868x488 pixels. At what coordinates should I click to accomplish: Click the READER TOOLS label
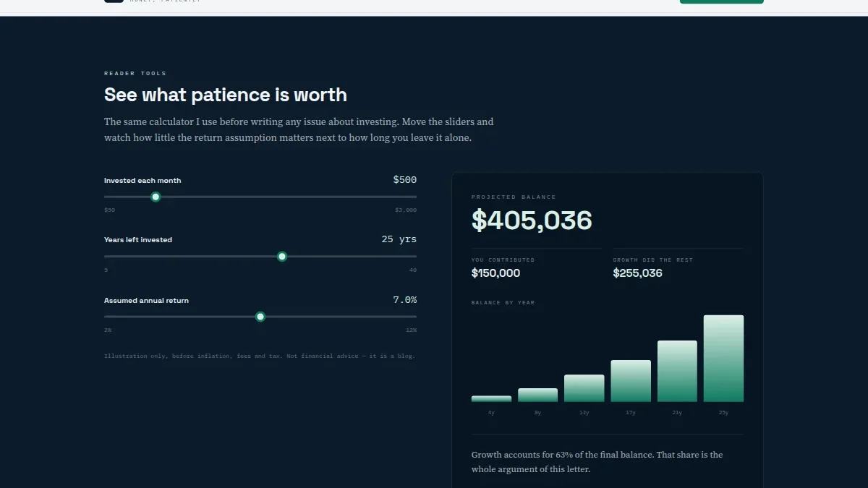135,74
